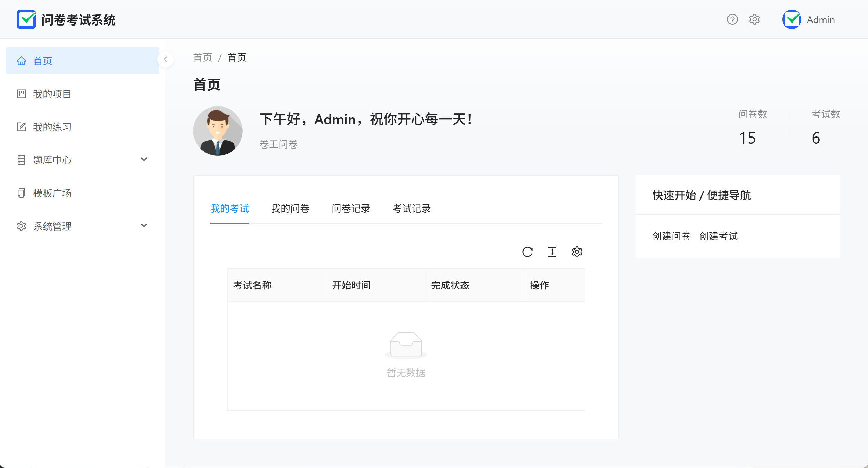Click the 我的项目 board icon
The image size is (868, 468).
click(x=21, y=94)
